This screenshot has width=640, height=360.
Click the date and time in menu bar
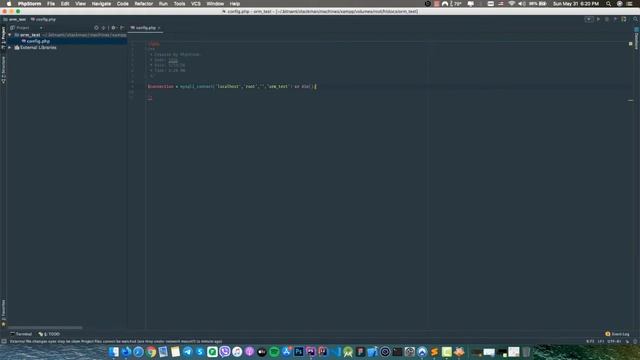[x=576, y=4]
